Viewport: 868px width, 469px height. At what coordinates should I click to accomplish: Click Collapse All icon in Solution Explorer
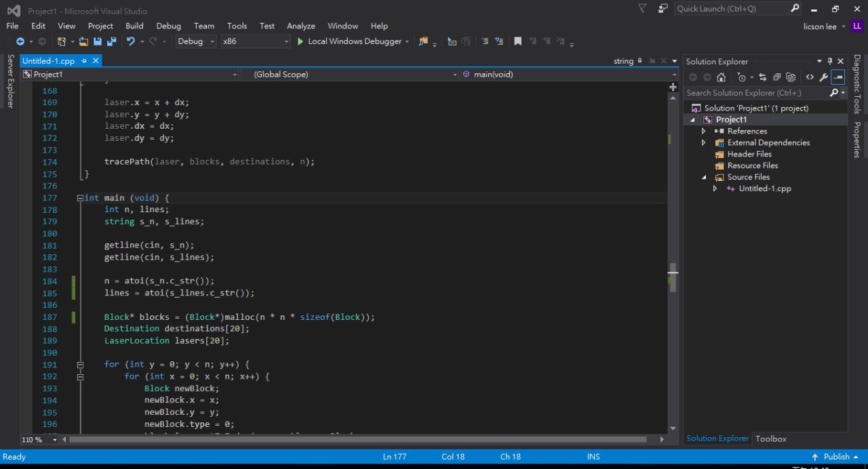[x=777, y=77]
